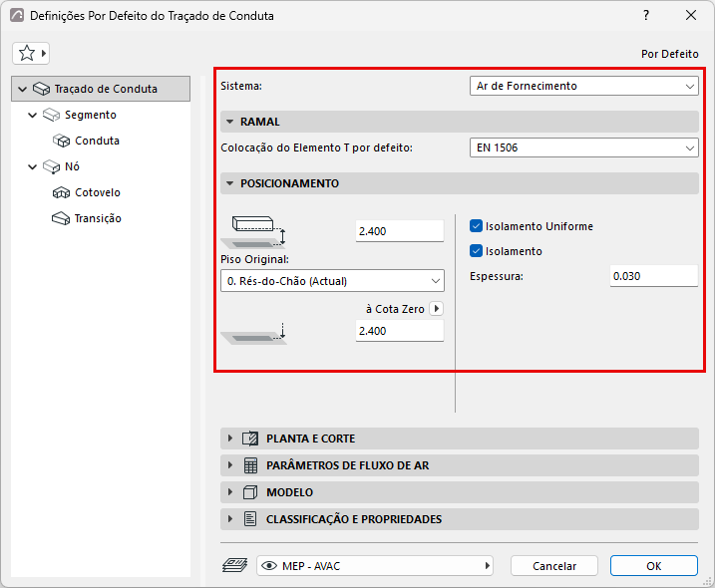Open the EN 1506 T-element placement dropdown

(x=583, y=147)
